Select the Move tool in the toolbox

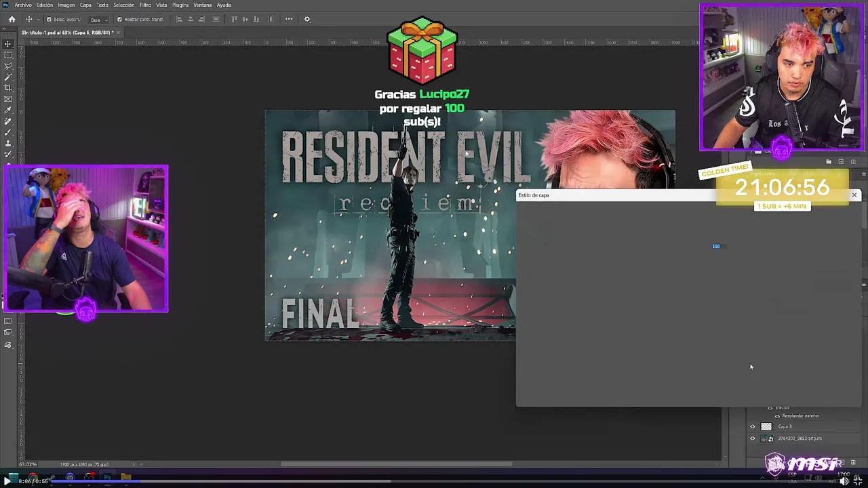[x=8, y=44]
